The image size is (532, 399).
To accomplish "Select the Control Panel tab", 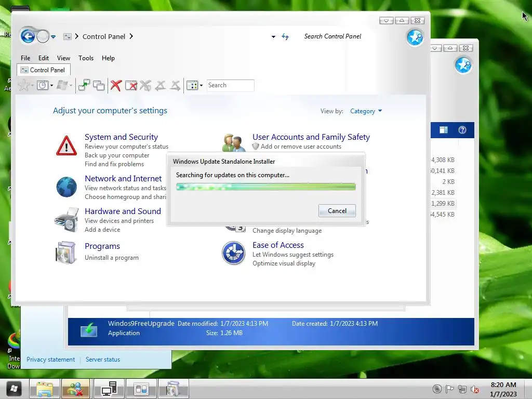I will coord(44,70).
